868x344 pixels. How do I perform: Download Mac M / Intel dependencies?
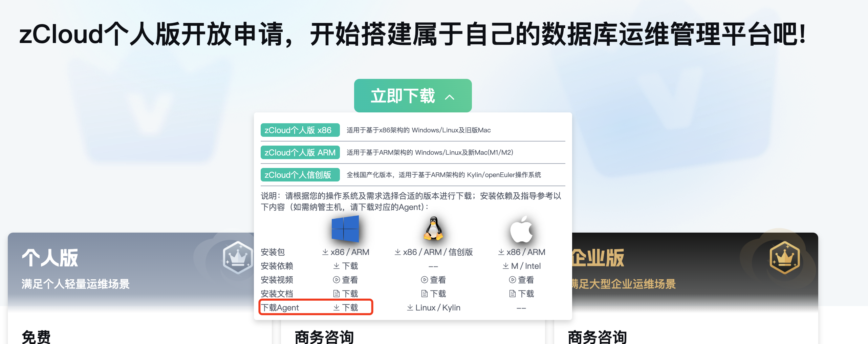521,266
